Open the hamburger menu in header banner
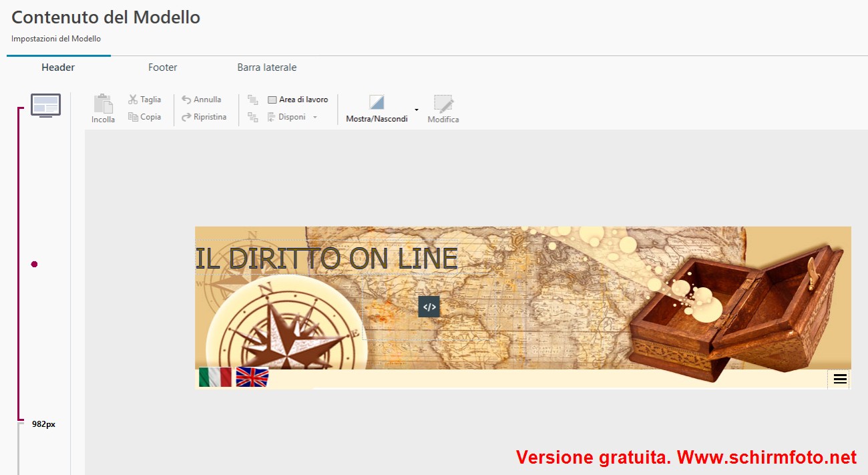The height and width of the screenshot is (475, 868). click(840, 379)
